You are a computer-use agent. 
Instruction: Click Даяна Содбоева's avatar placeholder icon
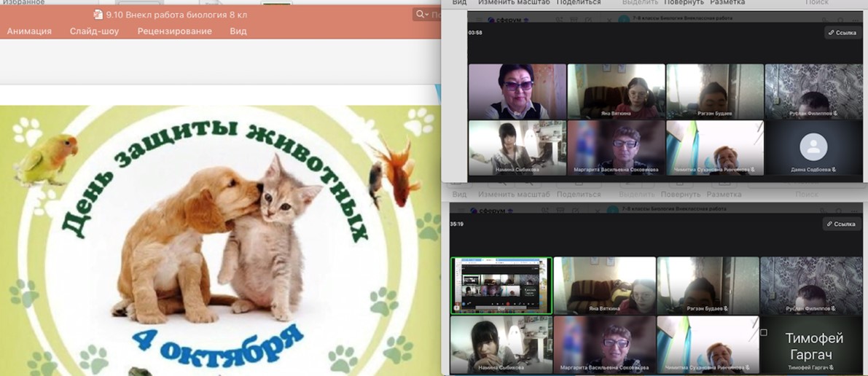pos(814,147)
